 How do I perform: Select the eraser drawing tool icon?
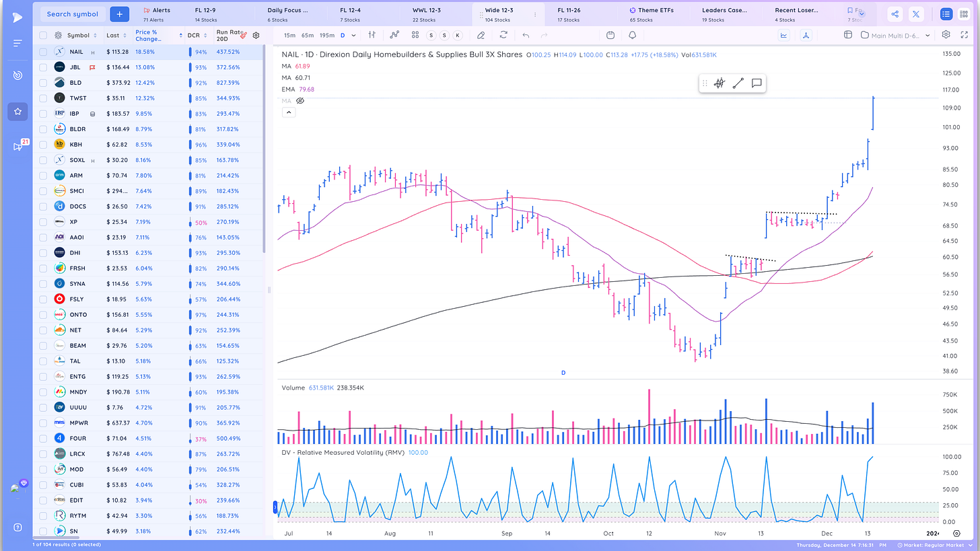[481, 35]
